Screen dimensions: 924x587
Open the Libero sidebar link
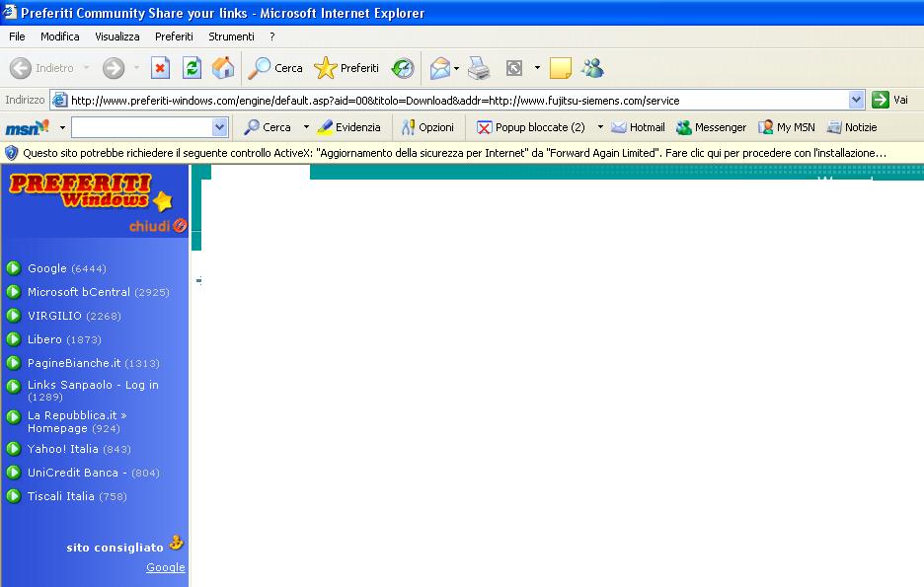64,339
